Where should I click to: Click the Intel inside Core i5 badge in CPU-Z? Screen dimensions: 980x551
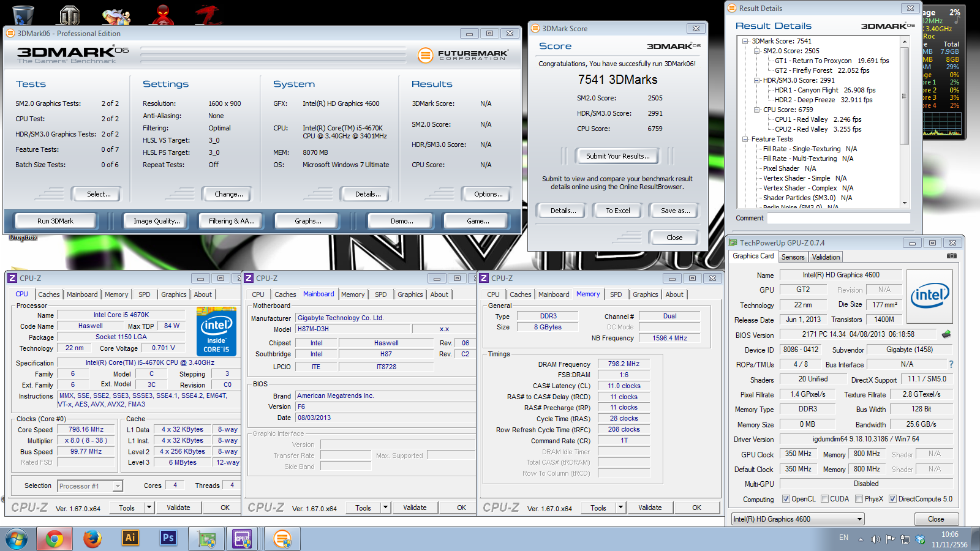[x=216, y=331]
